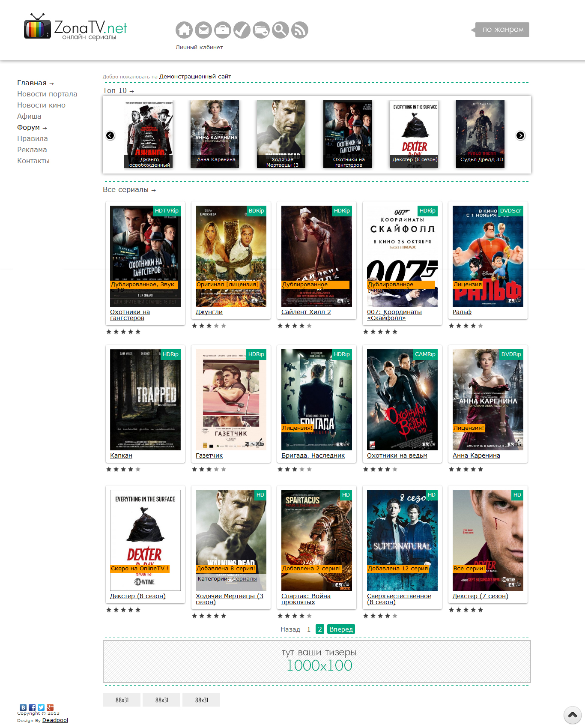This screenshot has width=585, height=728.
Task: Click the Личный кабинет label
Action: [x=199, y=48]
